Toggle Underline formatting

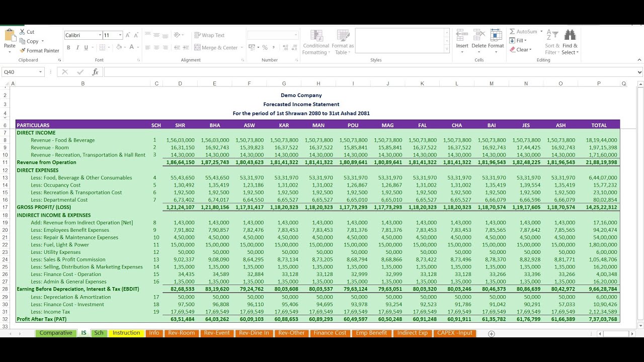coord(86,48)
